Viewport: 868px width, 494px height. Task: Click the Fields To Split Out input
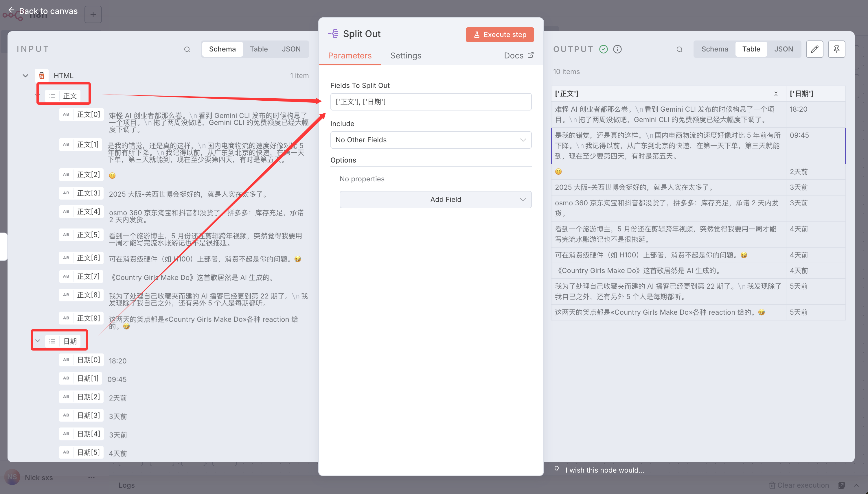pos(431,102)
